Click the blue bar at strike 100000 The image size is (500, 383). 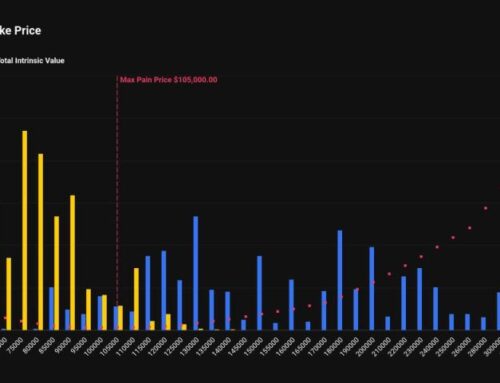pyautogui.click(x=100, y=313)
